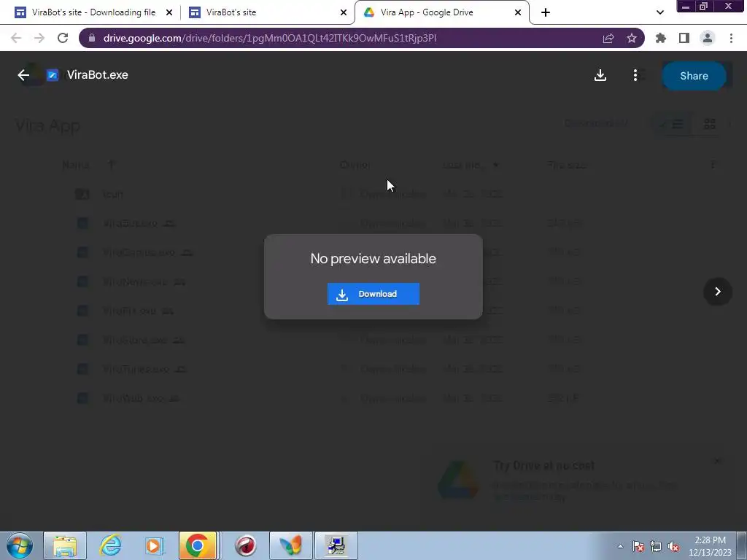Show hidden system tray icons

coord(620,546)
